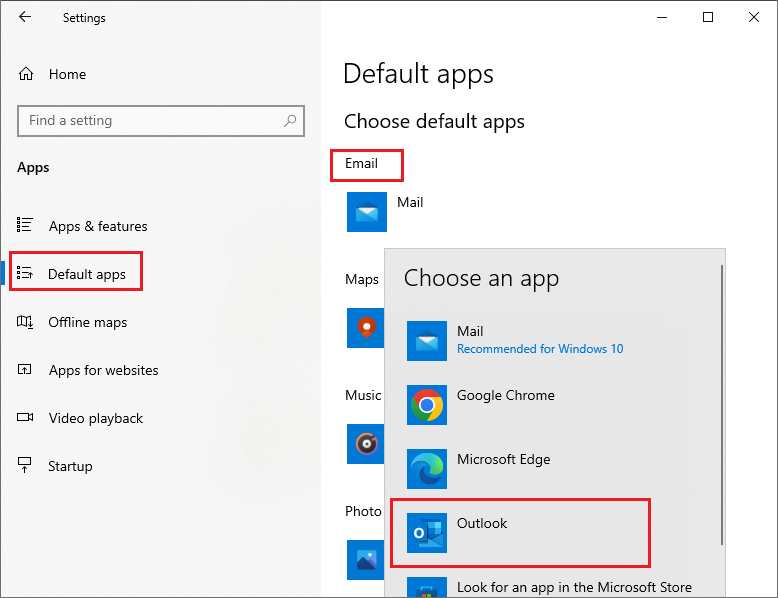Open the Home icon in sidebar

tap(26, 74)
